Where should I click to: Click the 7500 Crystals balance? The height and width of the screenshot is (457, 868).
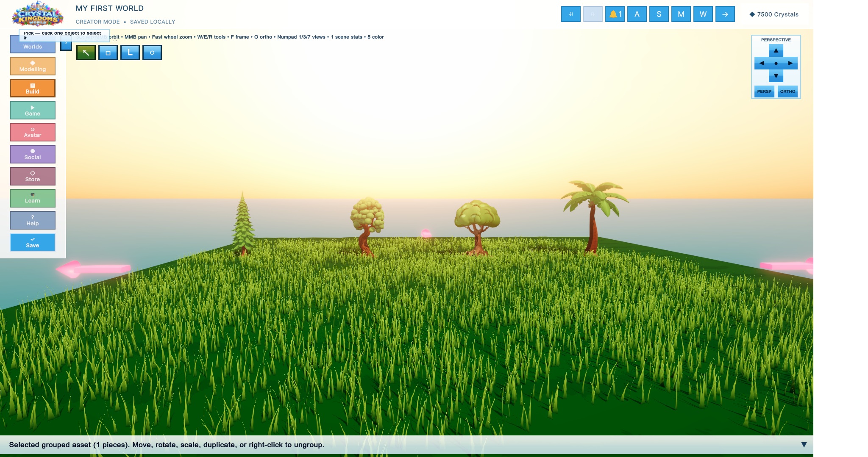(774, 14)
